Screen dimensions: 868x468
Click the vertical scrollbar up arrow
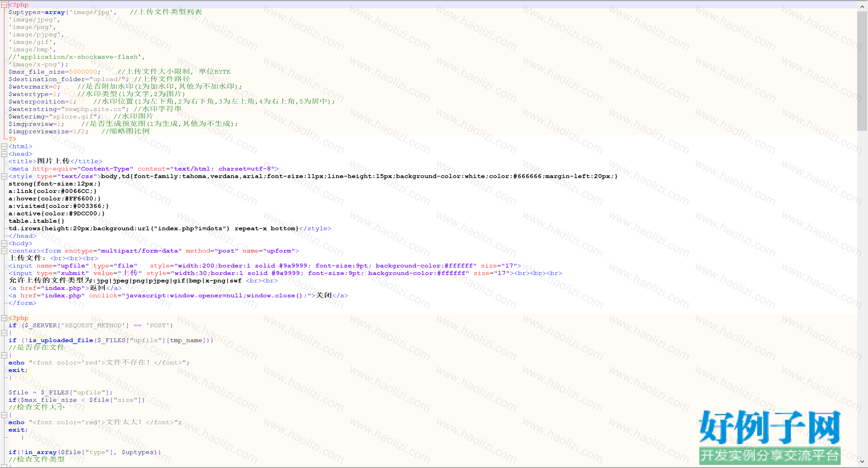862,6
